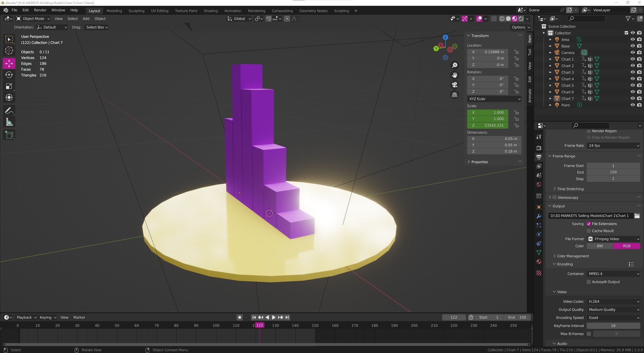Open Playback popover in timeline
Screen dimensions: 644x353
pos(26,317)
